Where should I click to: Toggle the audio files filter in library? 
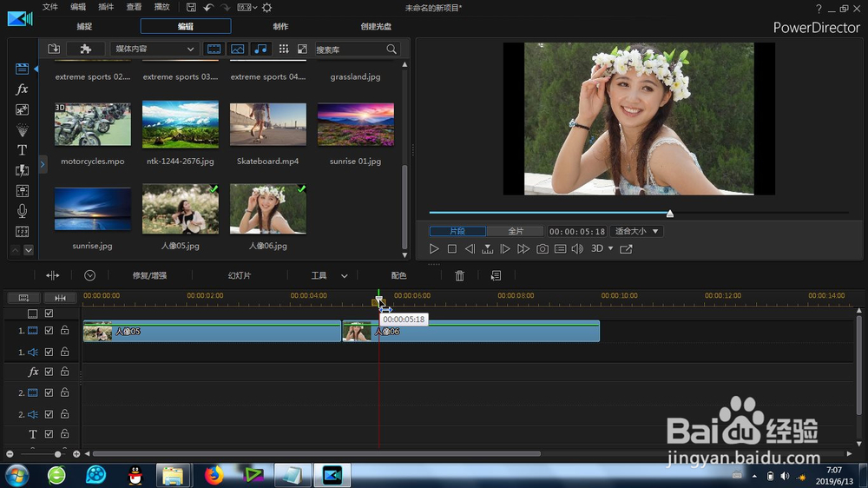[x=260, y=49]
